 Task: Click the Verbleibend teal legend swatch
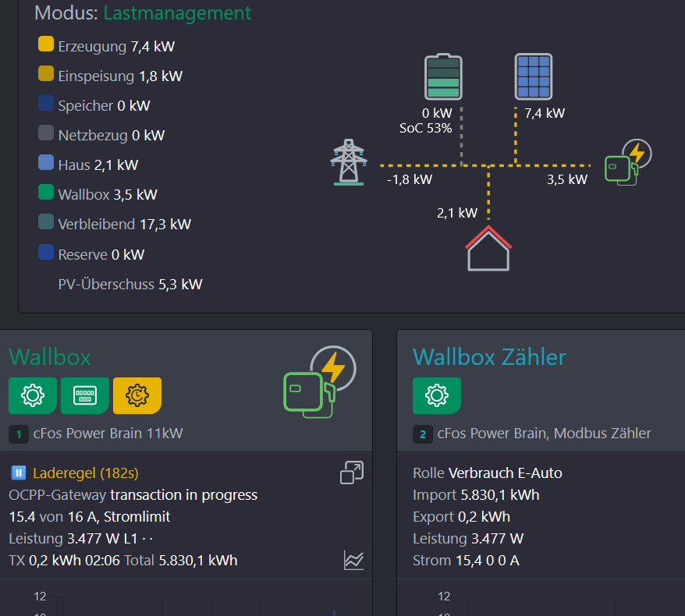[x=46, y=221]
